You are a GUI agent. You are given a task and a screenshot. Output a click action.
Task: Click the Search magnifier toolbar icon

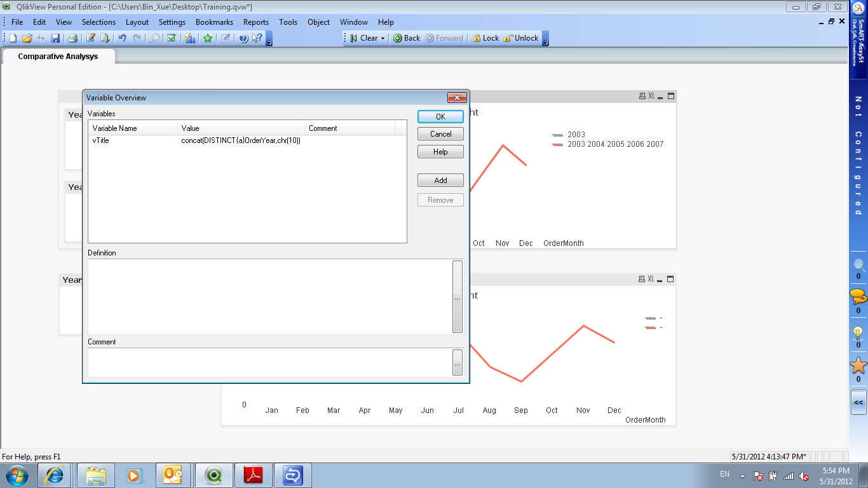pyautogui.click(x=154, y=38)
